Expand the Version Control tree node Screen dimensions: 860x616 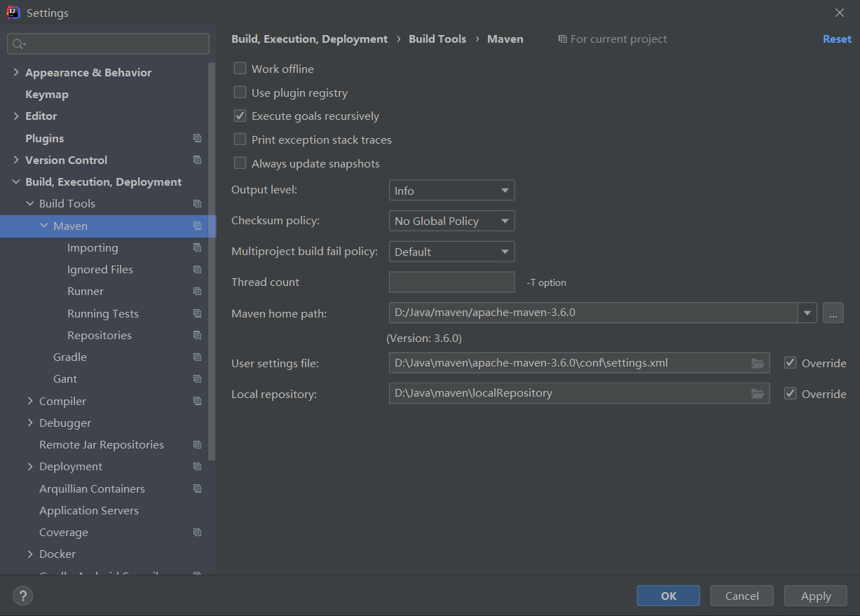(16, 160)
